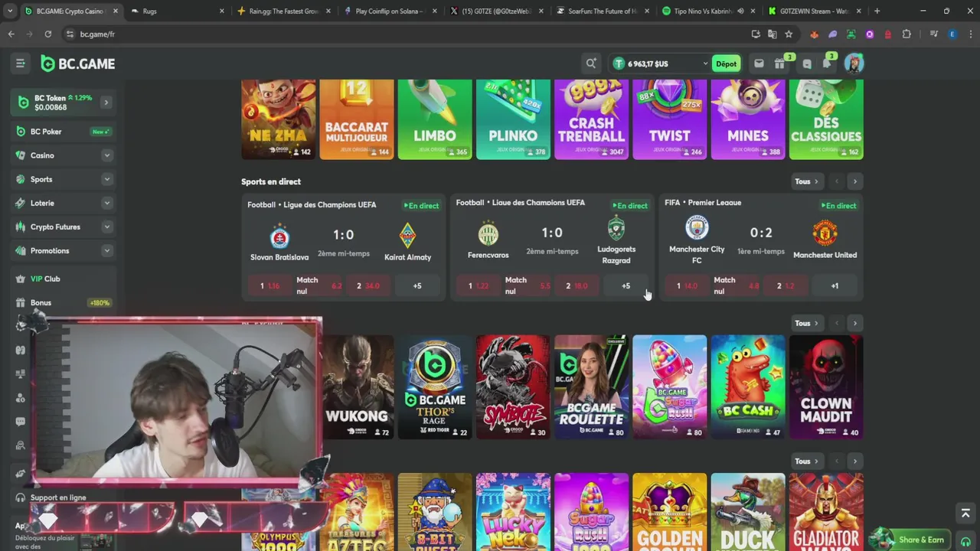Open a new browser tab with plus button

pos(877,11)
